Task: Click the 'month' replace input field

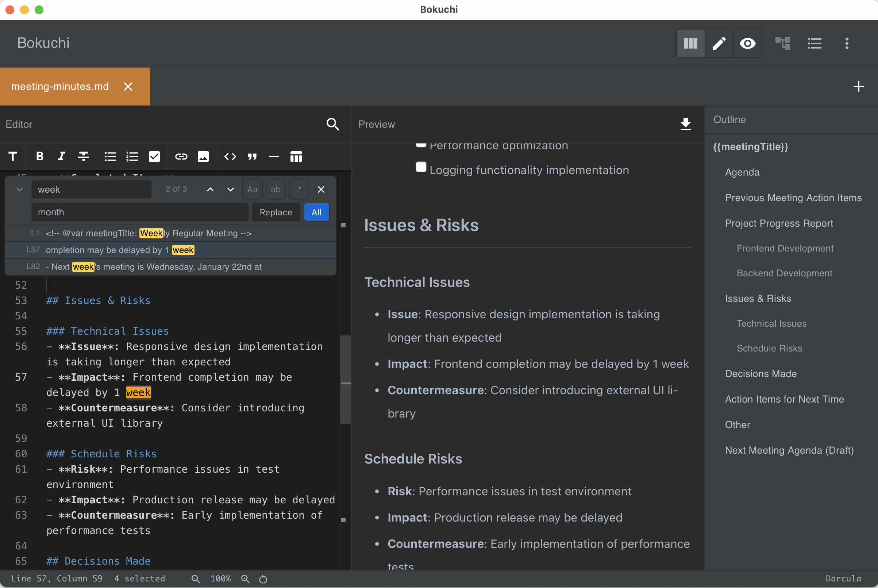Action: 139,212
